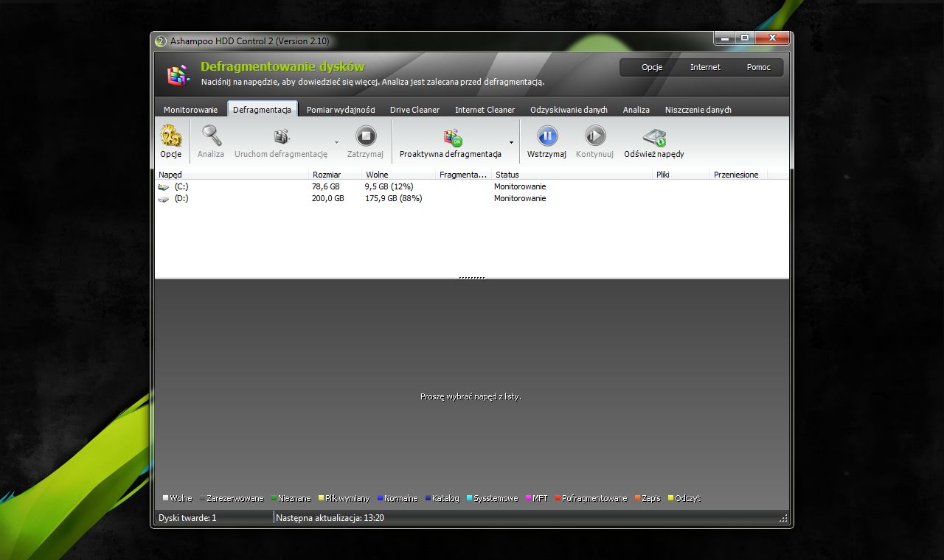
Task: Click the Zatrzymaj stop icon
Action: point(366,136)
